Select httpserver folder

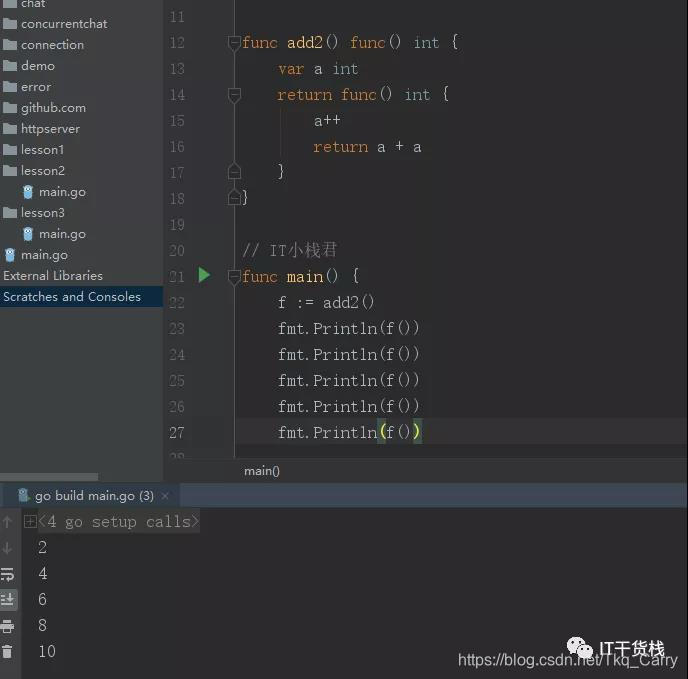50,129
